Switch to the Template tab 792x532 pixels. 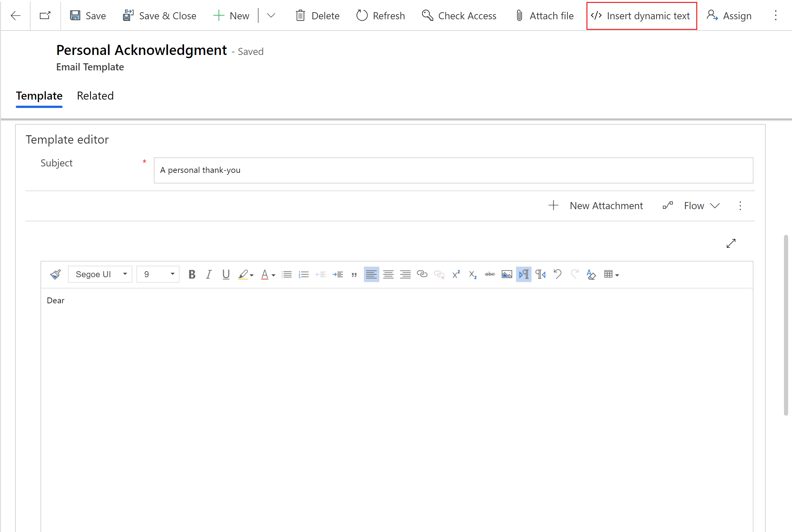click(39, 96)
